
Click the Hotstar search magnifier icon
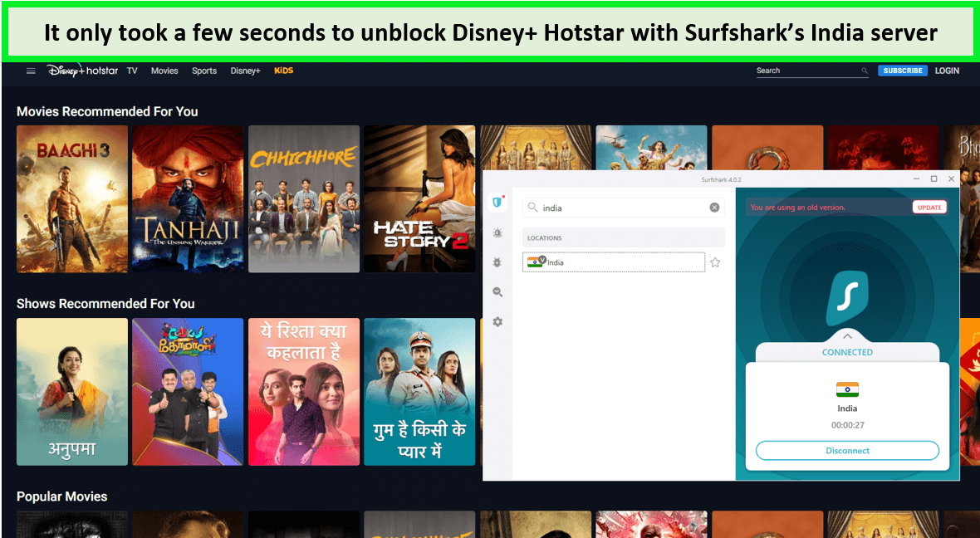pos(865,71)
